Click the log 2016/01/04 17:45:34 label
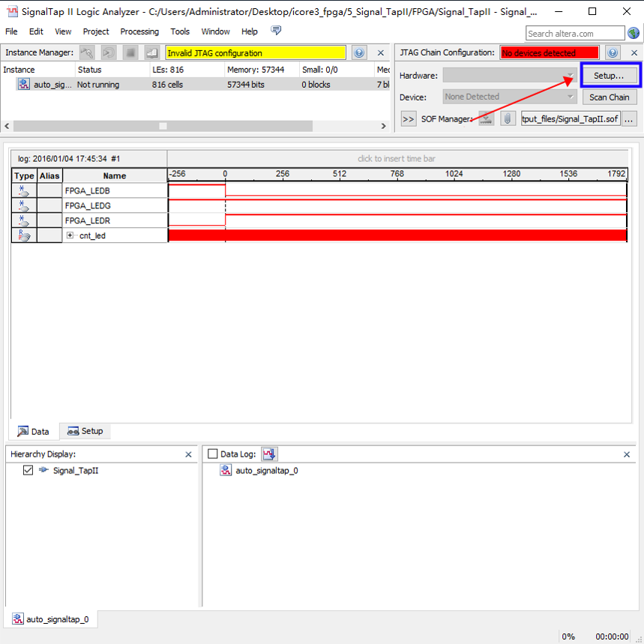The height and width of the screenshot is (644, 644). click(x=69, y=158)
